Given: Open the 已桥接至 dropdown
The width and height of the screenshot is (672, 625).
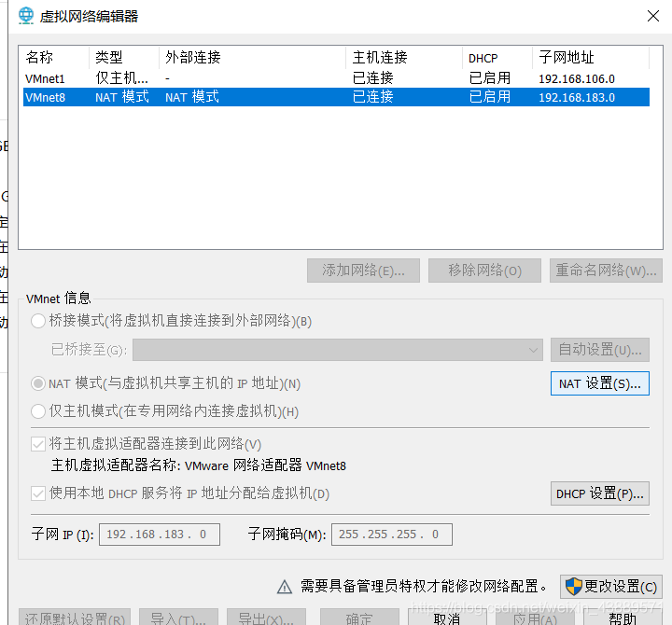Looking at the screenshot, I should pos(338,350).
